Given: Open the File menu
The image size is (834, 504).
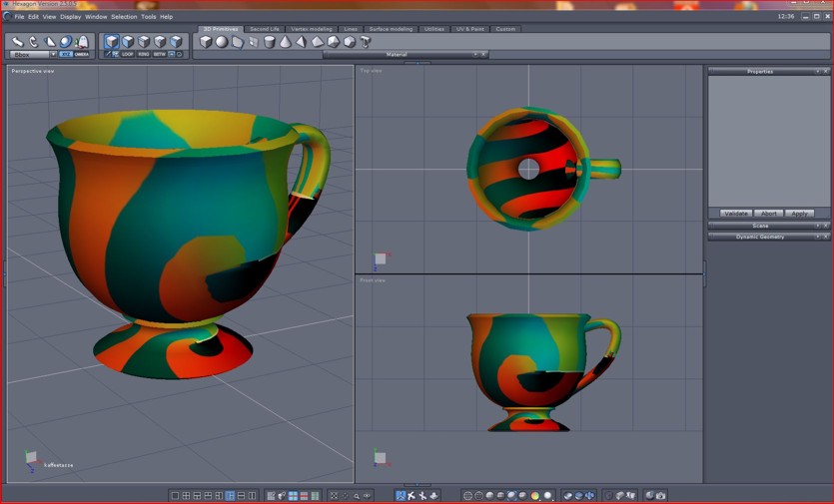Looking at the screenshot, I should 19,17.
